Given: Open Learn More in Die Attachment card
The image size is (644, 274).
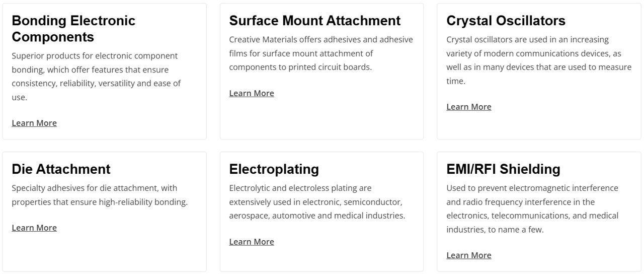Looking at the screenshot, I should [34, 228].
